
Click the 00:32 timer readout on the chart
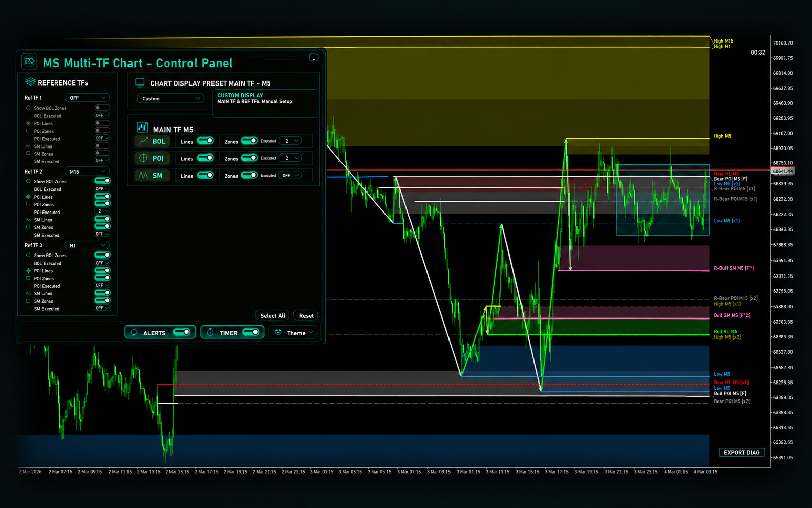coord(758,52)
